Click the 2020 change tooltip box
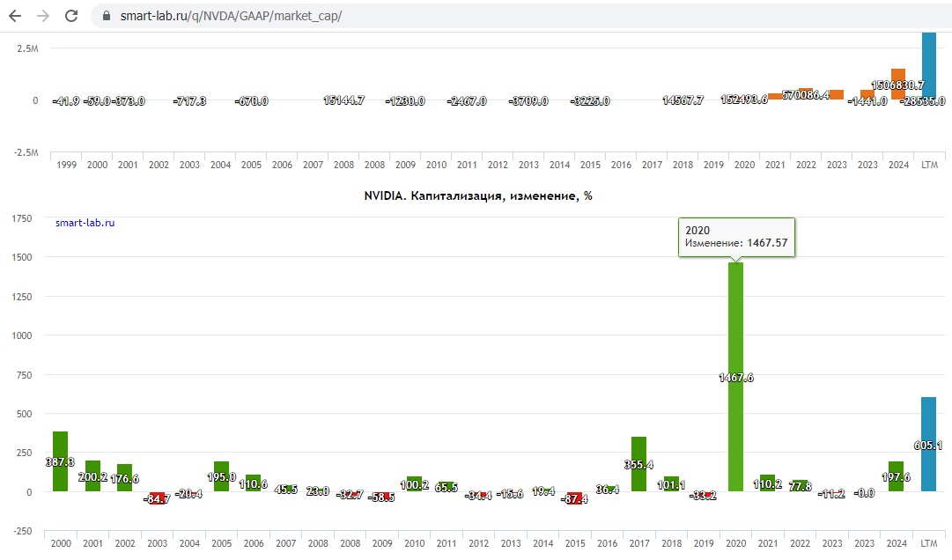The image size is (952, 560). click(x=736, y=236)
